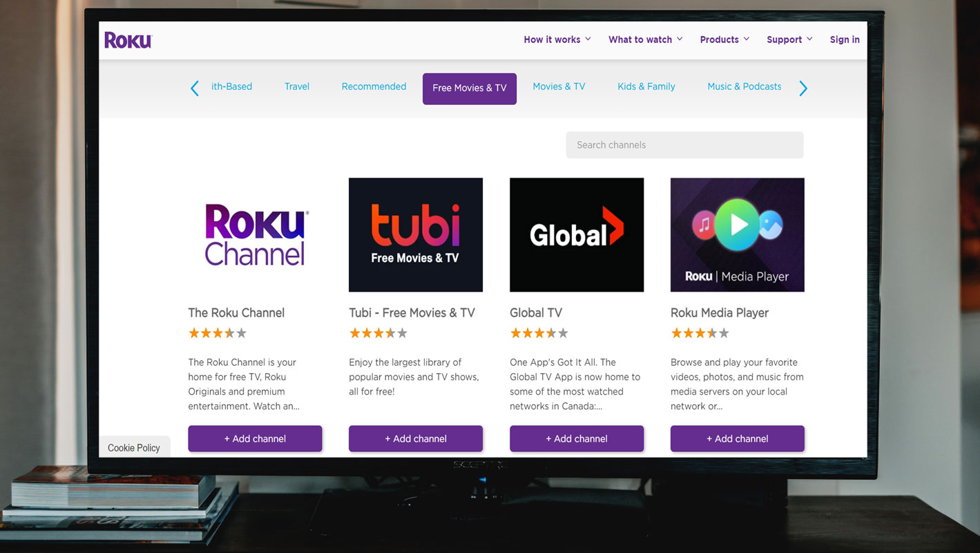Expand the What to watch menu
980x553 pixels.
click(x=645, y=39)
